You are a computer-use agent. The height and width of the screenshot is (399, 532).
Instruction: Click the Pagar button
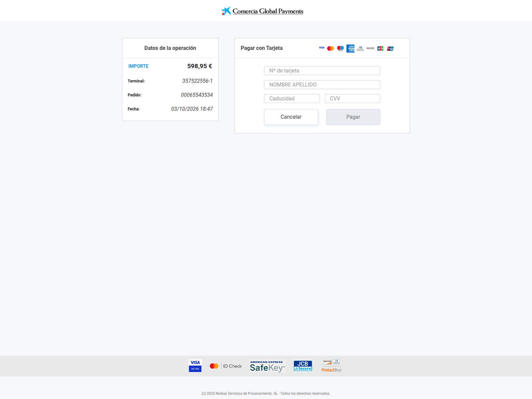point(353,117)
